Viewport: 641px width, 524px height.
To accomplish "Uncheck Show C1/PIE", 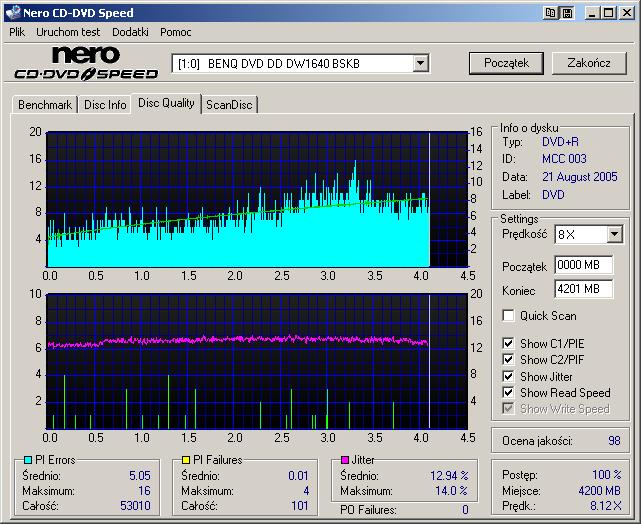I will (x=508, y=343).
